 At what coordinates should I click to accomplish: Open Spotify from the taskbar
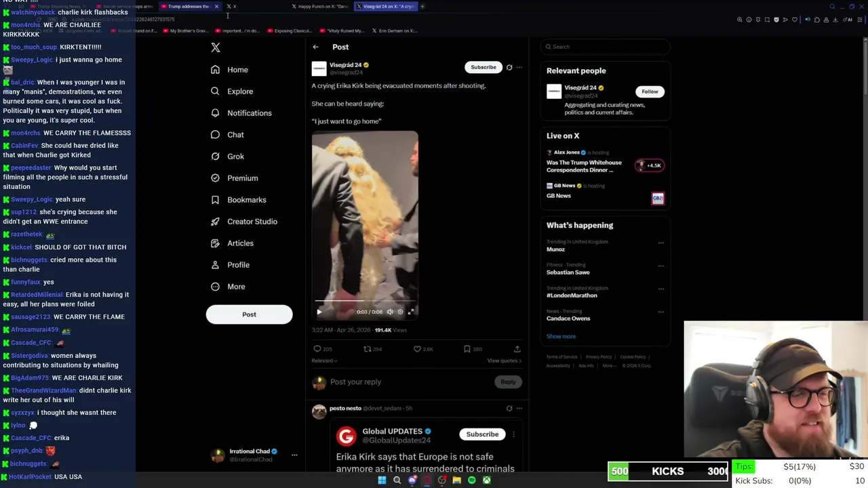472,481
